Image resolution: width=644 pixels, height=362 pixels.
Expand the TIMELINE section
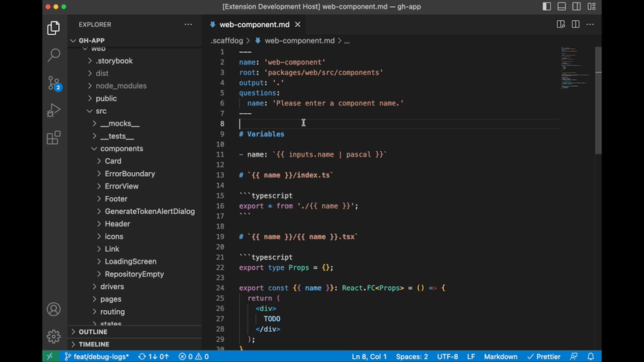pos(135,344)
